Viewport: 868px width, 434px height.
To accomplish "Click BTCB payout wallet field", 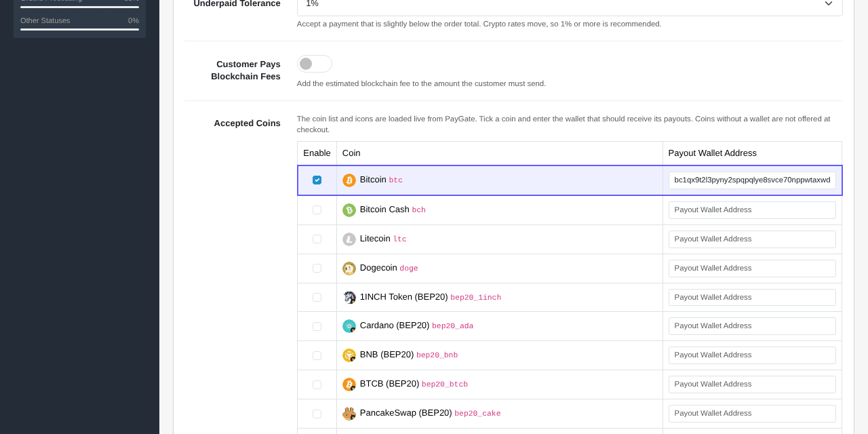I will click(752, 384).
